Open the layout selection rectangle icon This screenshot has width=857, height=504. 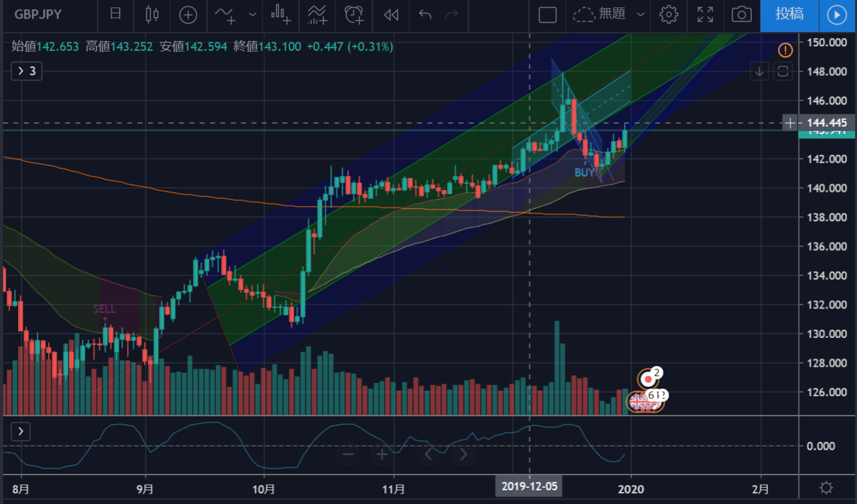click(548, 14)
